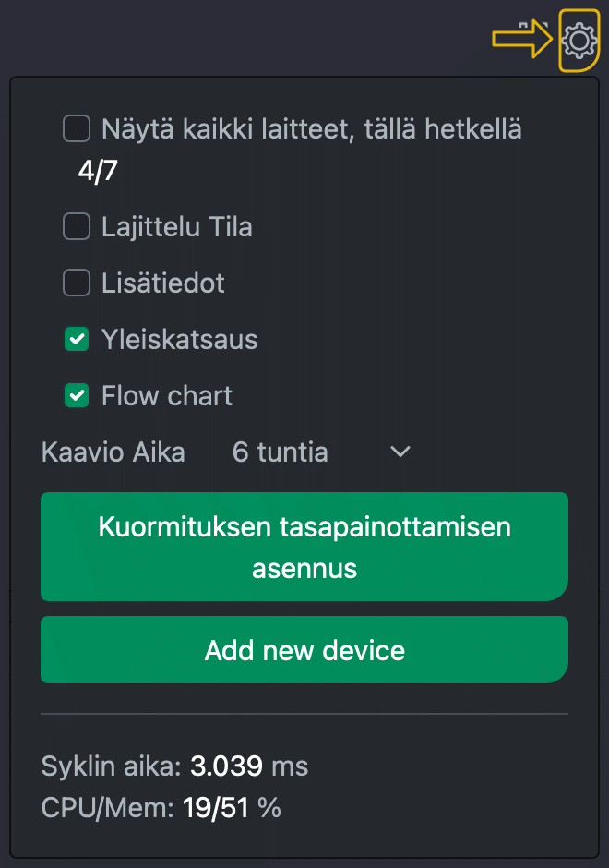Uncheck the "Flow chart" option
The width and height of the screenshot is (609, 868).
76,395
